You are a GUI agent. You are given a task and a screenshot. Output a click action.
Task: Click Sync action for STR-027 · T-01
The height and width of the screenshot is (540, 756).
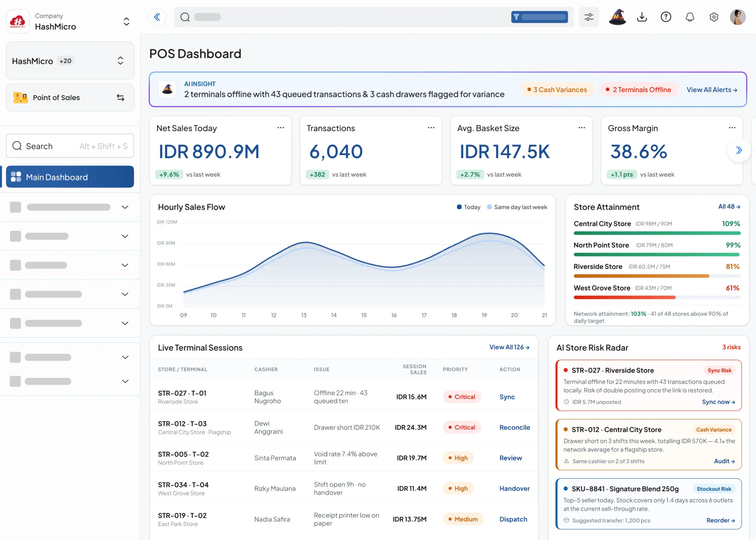click(507, 397)
